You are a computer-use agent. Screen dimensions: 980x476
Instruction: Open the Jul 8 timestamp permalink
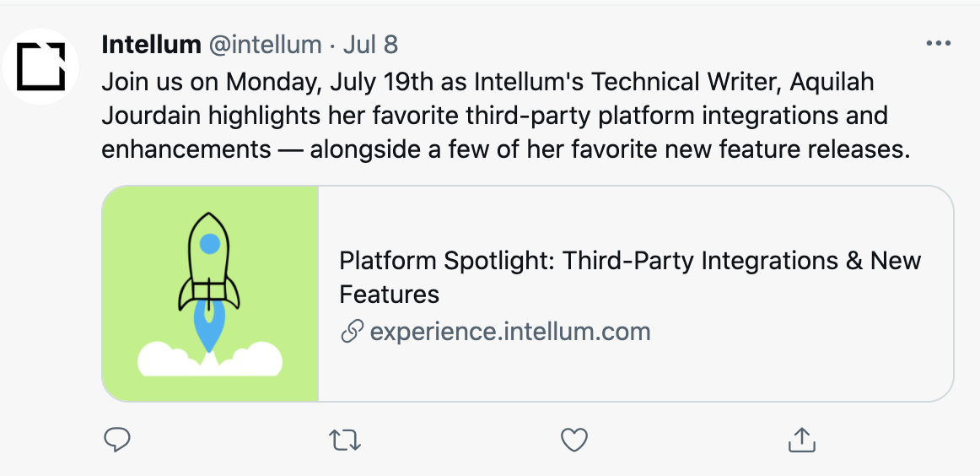[x=370, y=44]
